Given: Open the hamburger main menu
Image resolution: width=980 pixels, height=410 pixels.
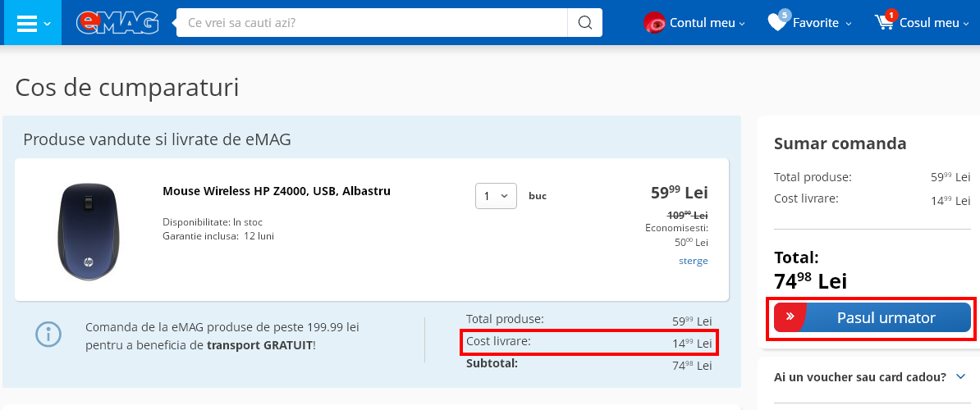Looking at the screenshot, I should click(27, 23).
